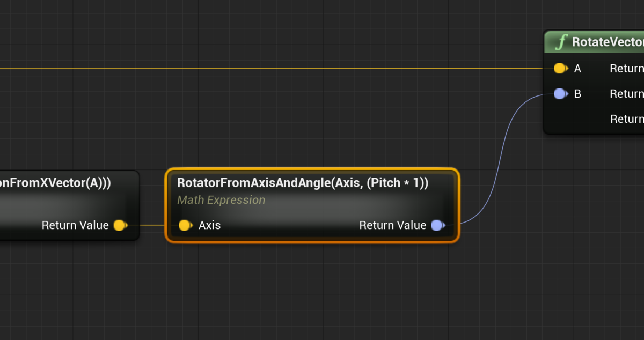Image resolution: width=644 pixels, height=340 pixels.
Task: Select the RotateVector node header
Action: pyautogui.click(x=594, y=42)
